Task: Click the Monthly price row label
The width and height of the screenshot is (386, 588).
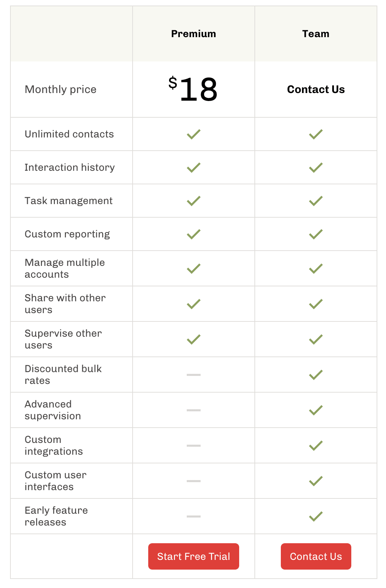Action: click(61, 89)
